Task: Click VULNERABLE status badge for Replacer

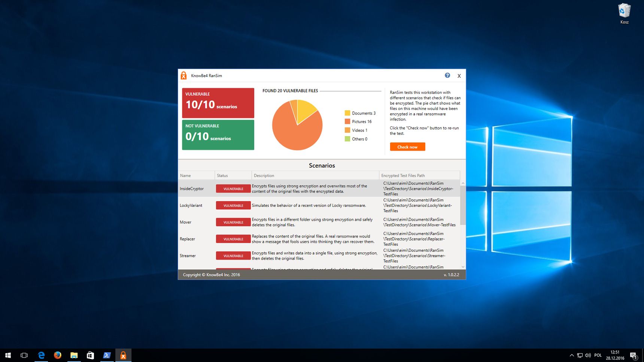Action: pyautogui.click(x=233, y=239)
